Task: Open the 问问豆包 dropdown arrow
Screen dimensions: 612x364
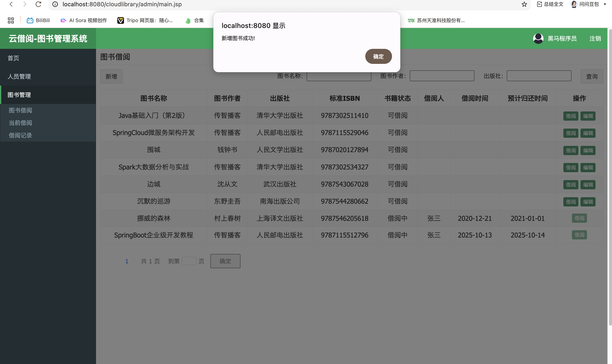Action: 605,4
